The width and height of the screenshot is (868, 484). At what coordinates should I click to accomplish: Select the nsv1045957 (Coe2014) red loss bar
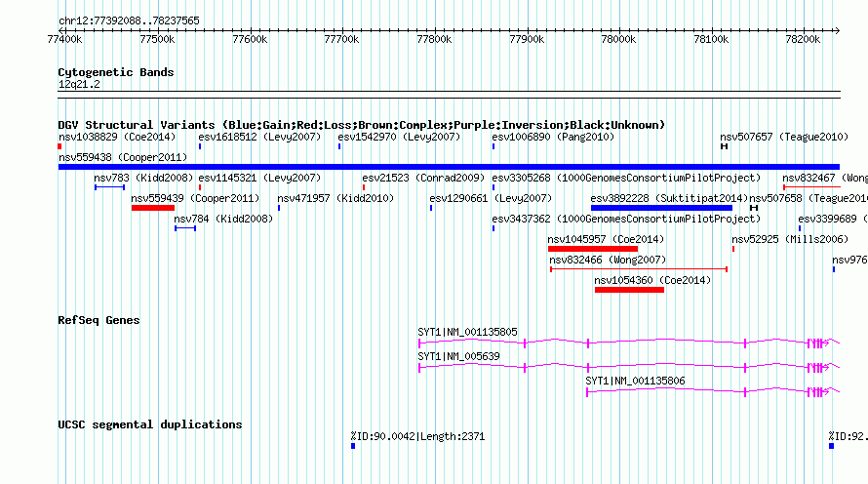point(592,249)
